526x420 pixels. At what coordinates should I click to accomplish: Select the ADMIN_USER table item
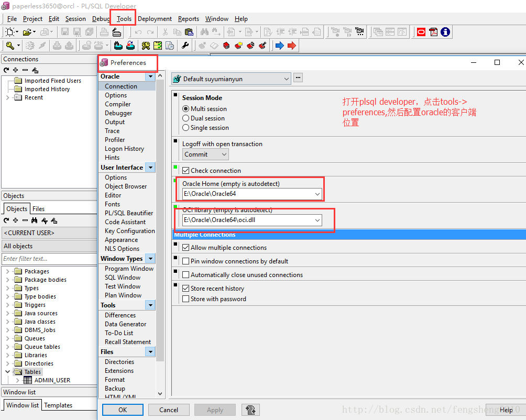click(x=52, y=380)
